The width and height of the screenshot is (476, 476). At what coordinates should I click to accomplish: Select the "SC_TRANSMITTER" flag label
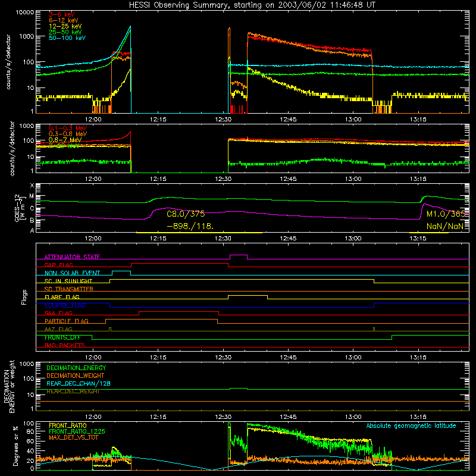coord(69,289)
